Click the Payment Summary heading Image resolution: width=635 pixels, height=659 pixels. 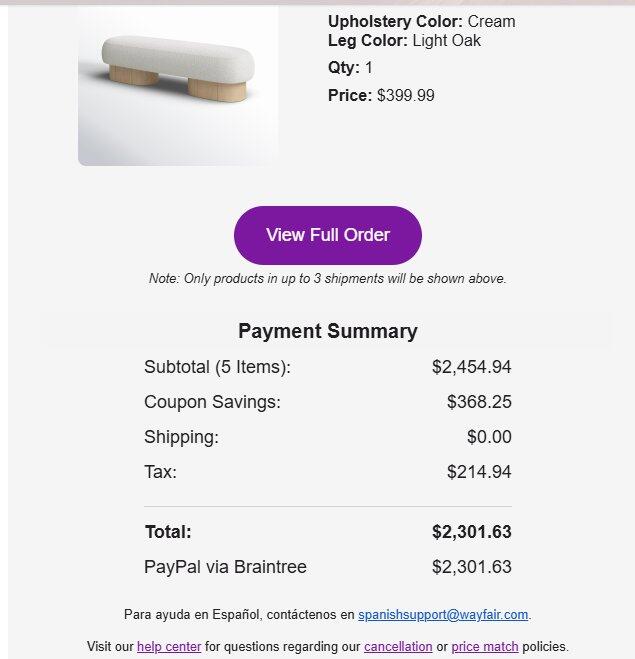click(327, 331)
